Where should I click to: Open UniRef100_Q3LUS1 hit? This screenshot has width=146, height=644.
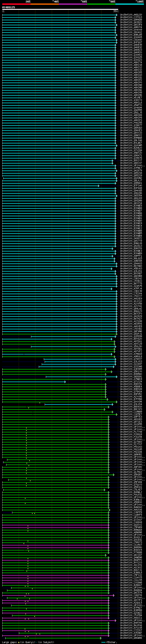(x=131, y=271)
